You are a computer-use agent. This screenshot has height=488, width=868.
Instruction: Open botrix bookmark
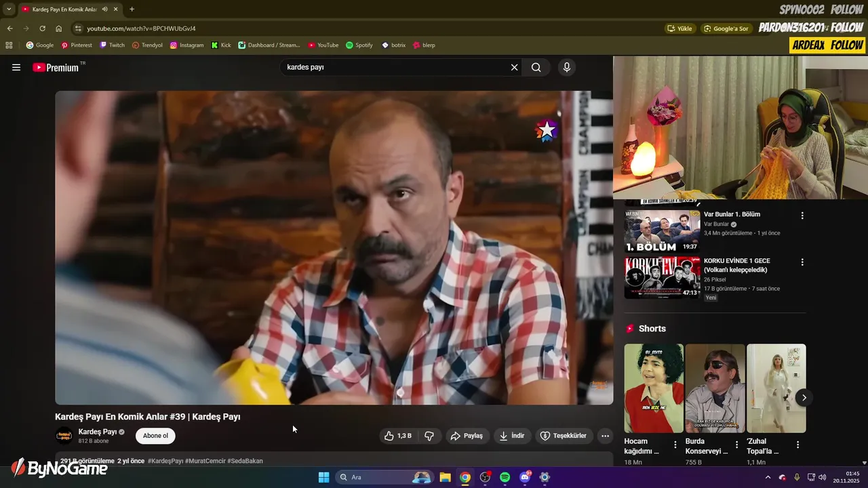point(393,45)
